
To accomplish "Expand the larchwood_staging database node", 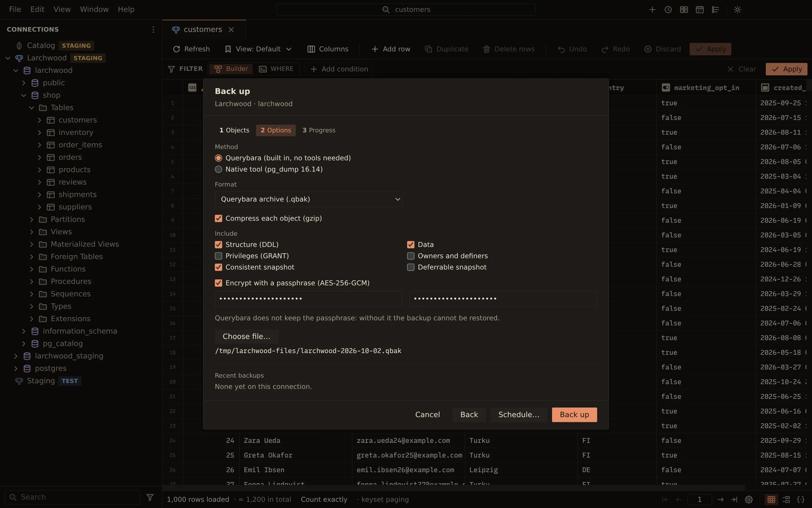I will point(16,356).
